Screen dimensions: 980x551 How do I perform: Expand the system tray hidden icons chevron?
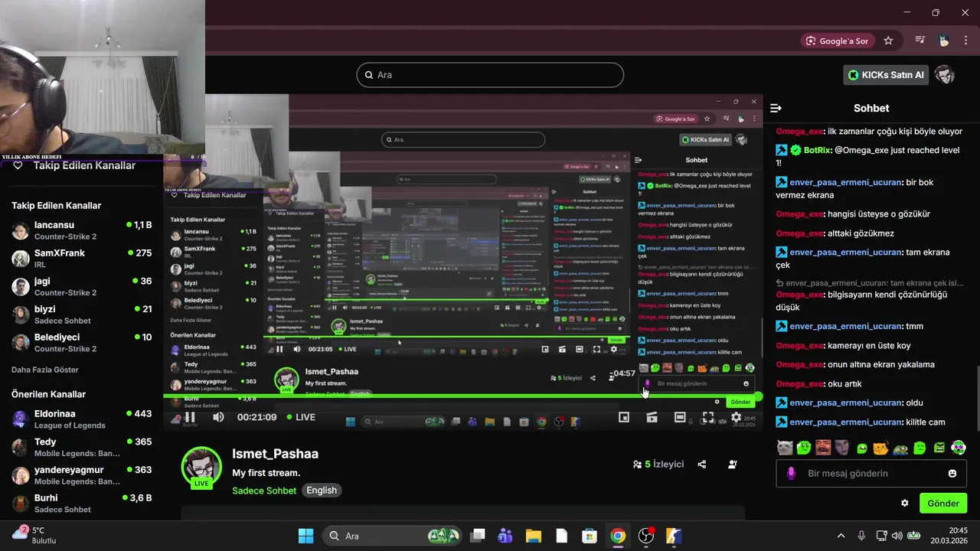(x=841, y=536)
